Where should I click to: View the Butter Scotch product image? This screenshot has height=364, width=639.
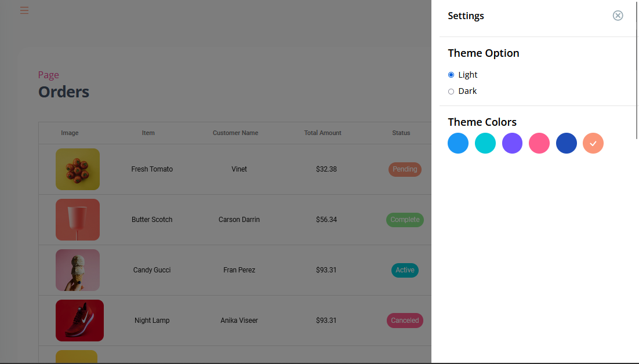tap(78, 220)
